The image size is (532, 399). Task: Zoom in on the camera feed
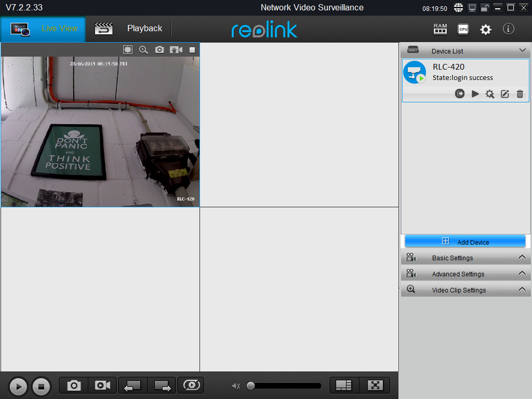pos(143,50)
